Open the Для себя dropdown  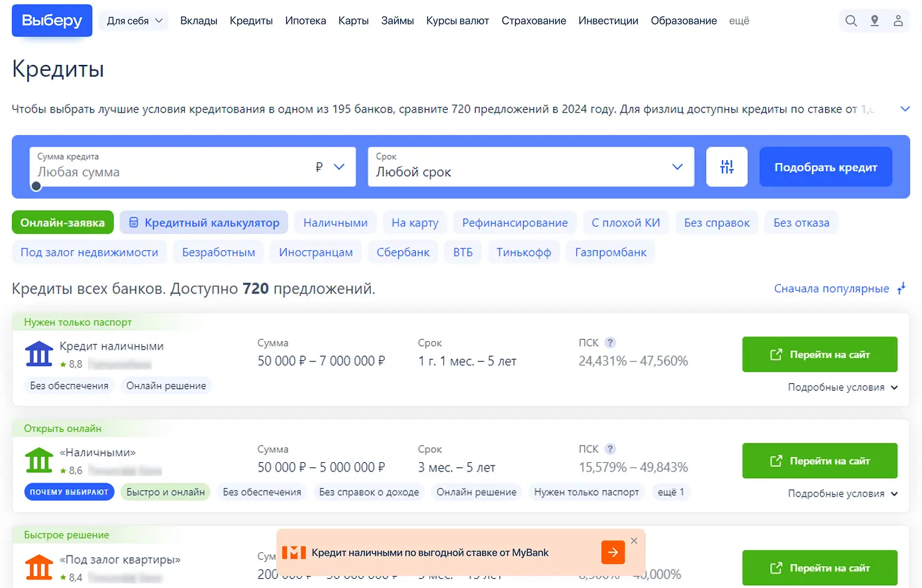pos(134,21)
